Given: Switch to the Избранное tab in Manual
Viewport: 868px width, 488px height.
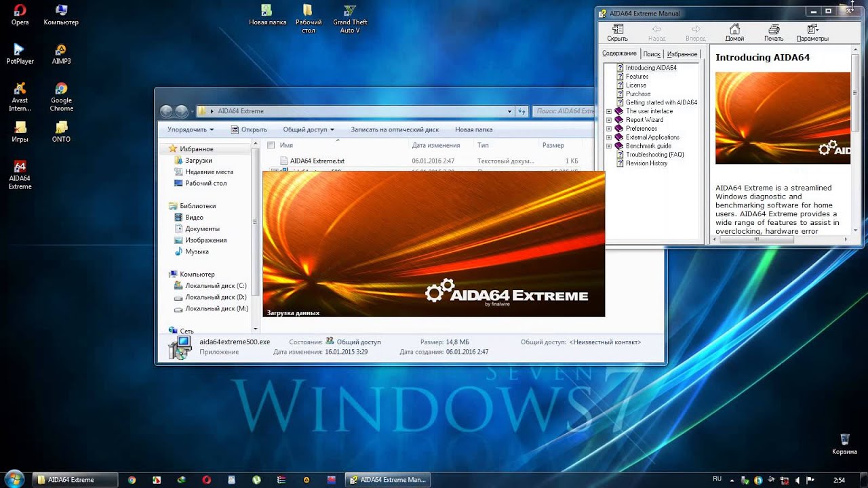Looking at the screenshot, I should click(682, 54).
